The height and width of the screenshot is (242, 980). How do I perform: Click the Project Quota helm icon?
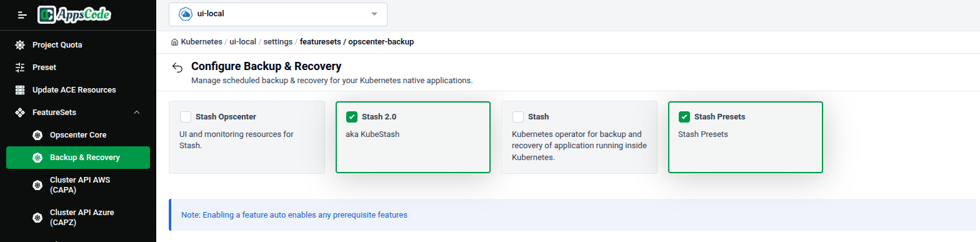click(x=20, y=45)
